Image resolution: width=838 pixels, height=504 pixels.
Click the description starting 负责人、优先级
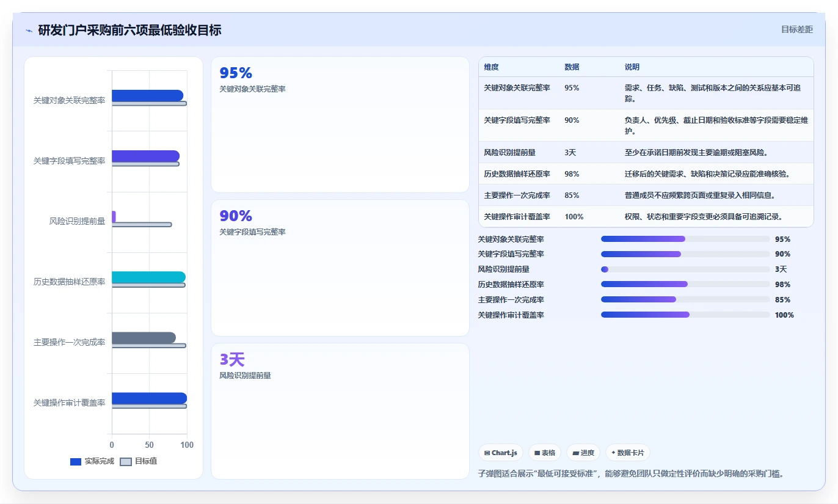(x=717, y=126)
